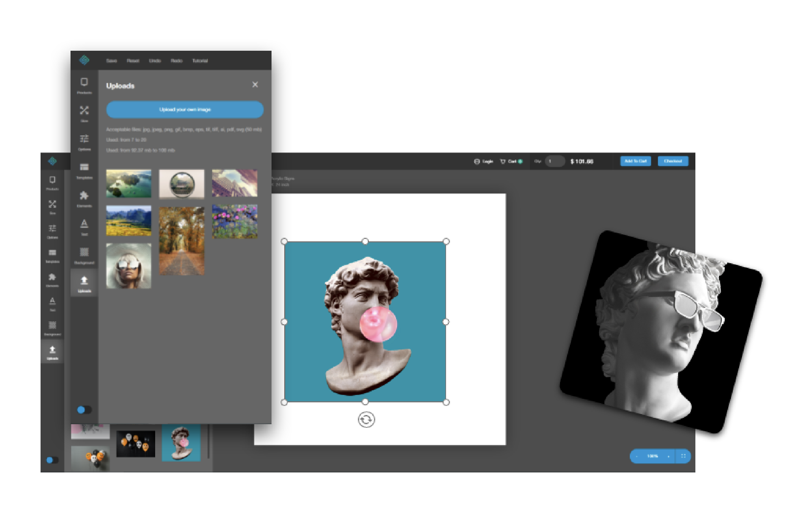Select the skyscraper building photo thumbnail
792x532 pixels.
point(234,183)
